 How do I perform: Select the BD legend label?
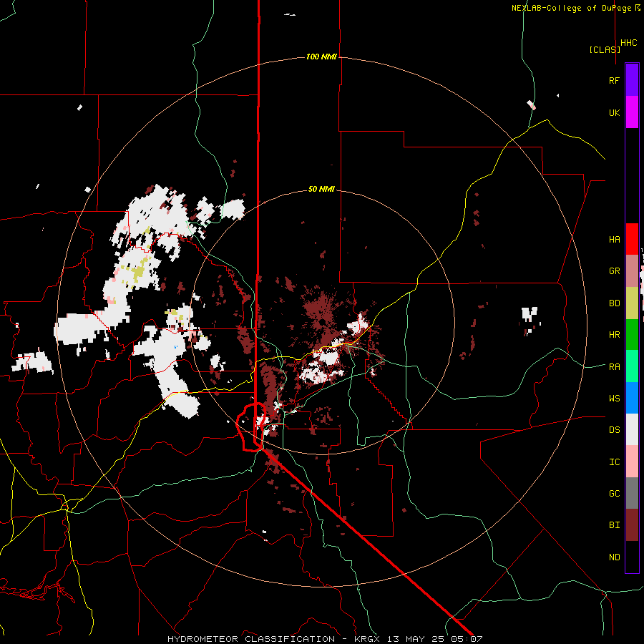pos(614,303)
